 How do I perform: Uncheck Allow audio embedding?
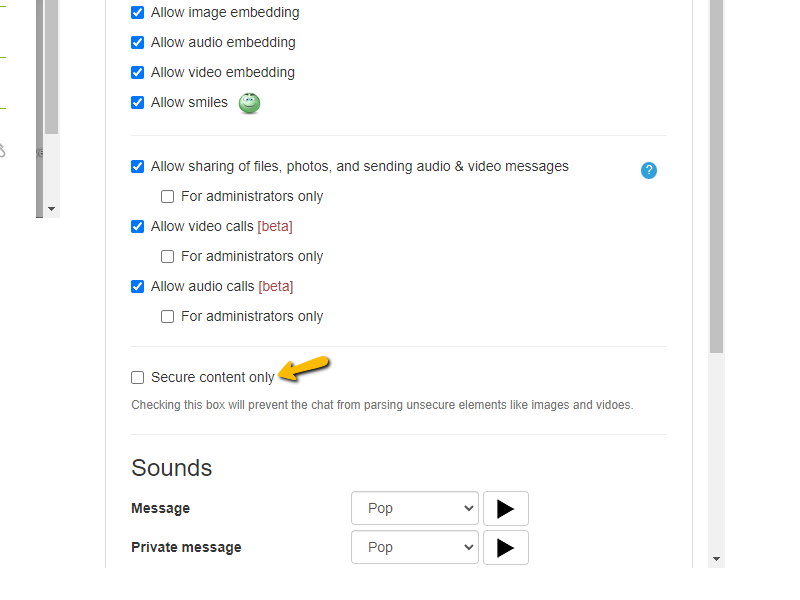(137, 42)
